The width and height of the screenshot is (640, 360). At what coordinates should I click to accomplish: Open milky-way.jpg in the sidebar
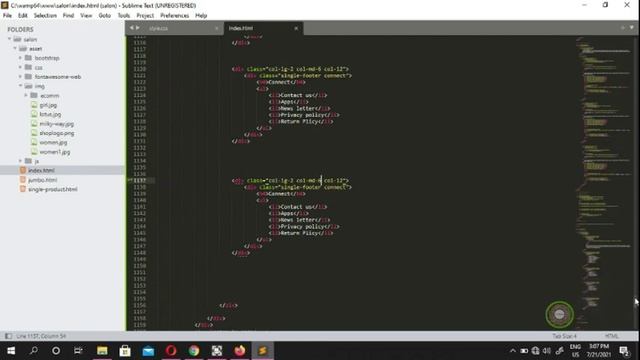[x=56, y=124]
